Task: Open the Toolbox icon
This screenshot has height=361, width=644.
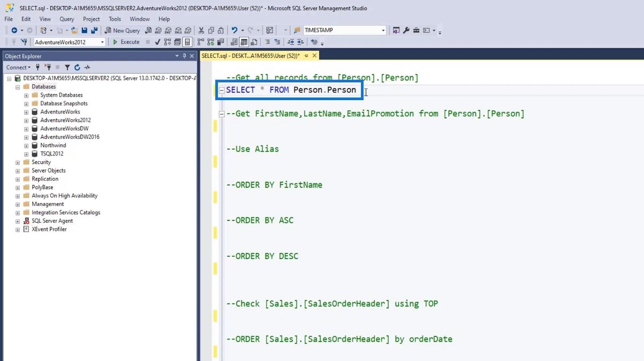Action: (416, 30)
